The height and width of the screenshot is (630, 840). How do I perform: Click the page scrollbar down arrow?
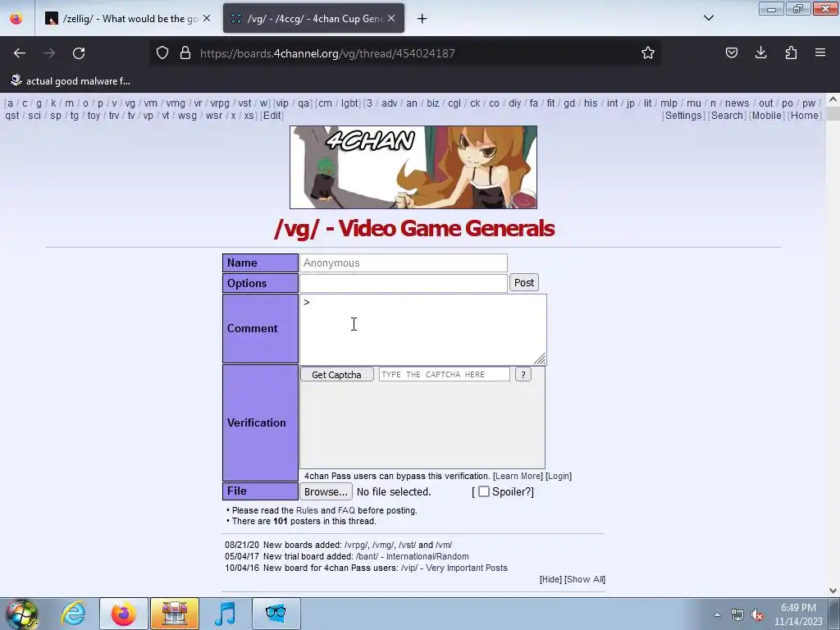pos(833,591)
